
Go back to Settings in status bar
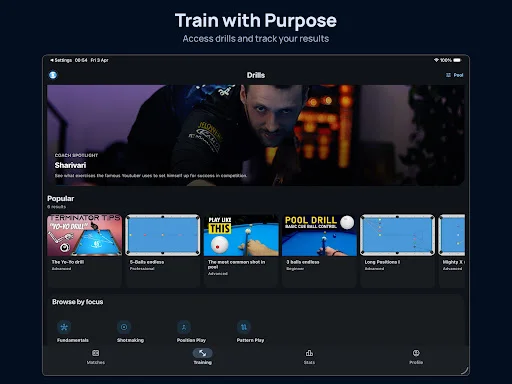point(61,60)
